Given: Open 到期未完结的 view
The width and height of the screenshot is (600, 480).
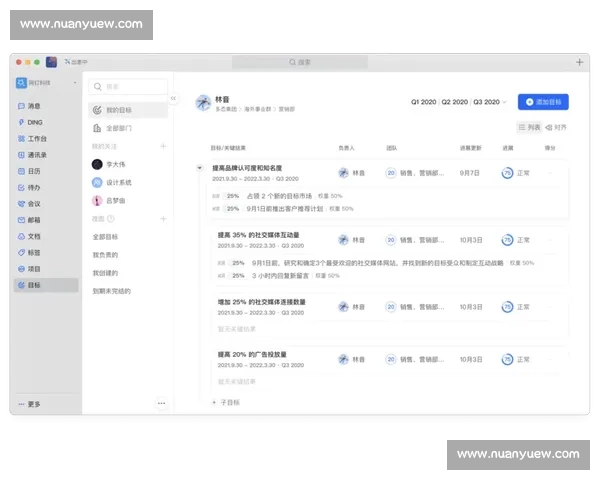Looking at the screenshot, I should click(112, 291).
